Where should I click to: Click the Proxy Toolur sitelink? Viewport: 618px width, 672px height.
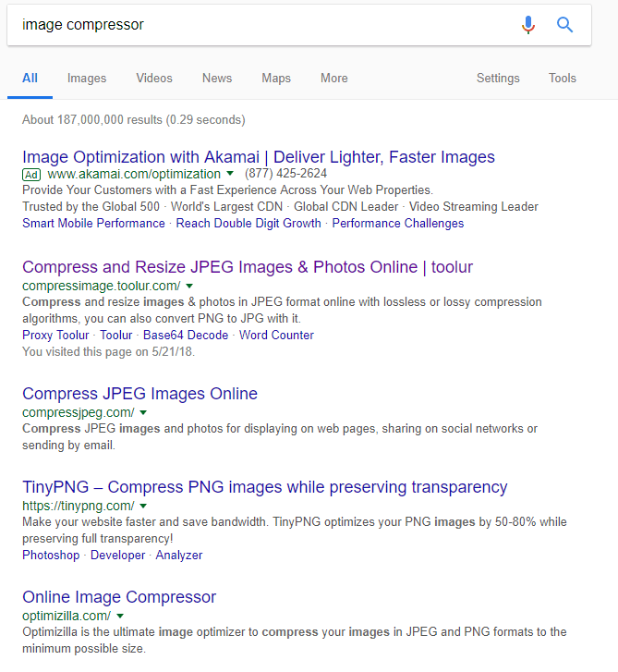click(x=55, y=336)
